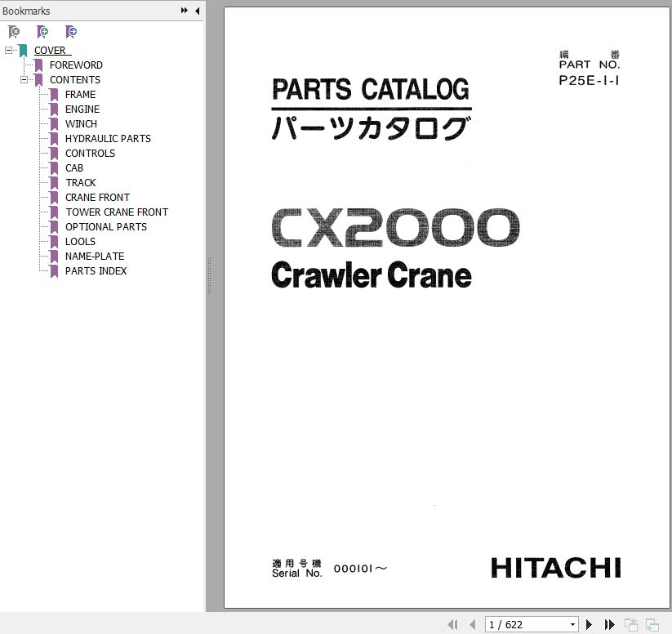Collapse the COVER bookmark tree node
672x634 pixels.
(8, 50)
